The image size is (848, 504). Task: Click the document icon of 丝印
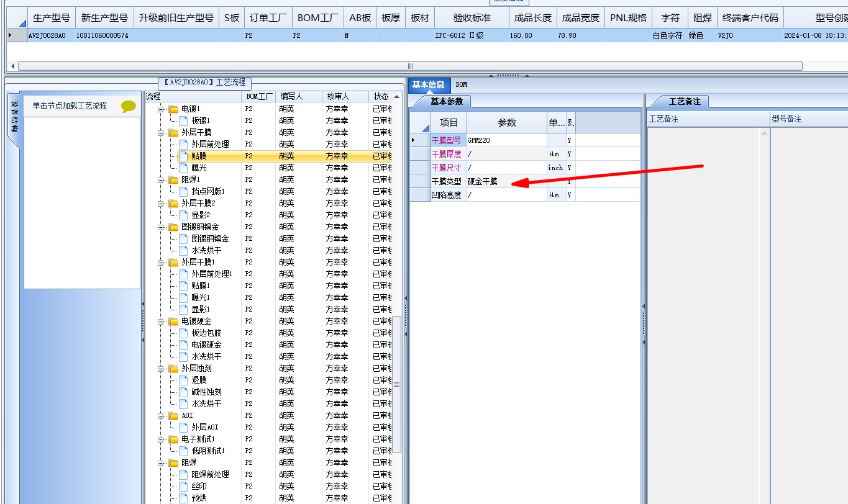[183, 486]
